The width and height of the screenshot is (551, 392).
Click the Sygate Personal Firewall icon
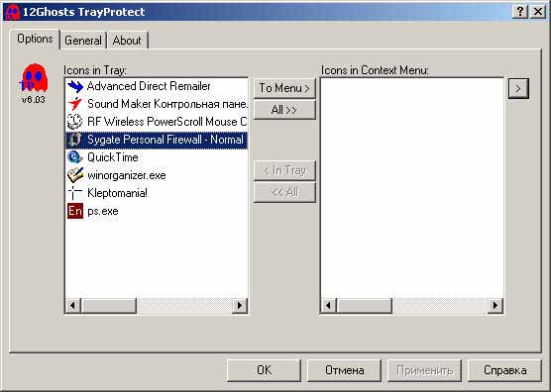click(x=75, y=140)
